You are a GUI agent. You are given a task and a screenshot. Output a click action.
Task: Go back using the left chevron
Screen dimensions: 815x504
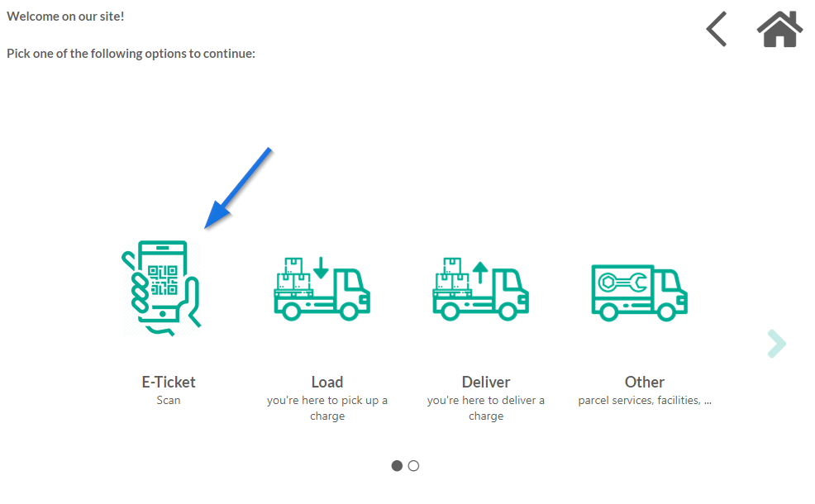tap(717, 29)
